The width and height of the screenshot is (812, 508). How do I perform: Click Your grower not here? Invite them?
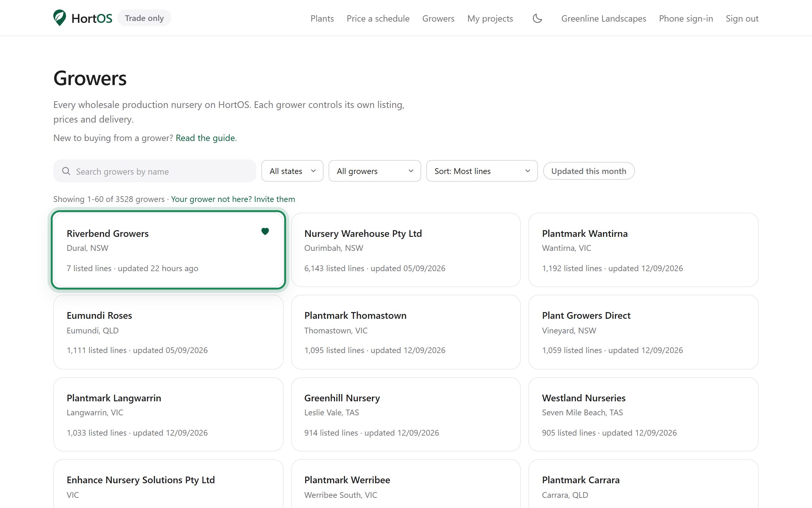(x=233, y=199)
